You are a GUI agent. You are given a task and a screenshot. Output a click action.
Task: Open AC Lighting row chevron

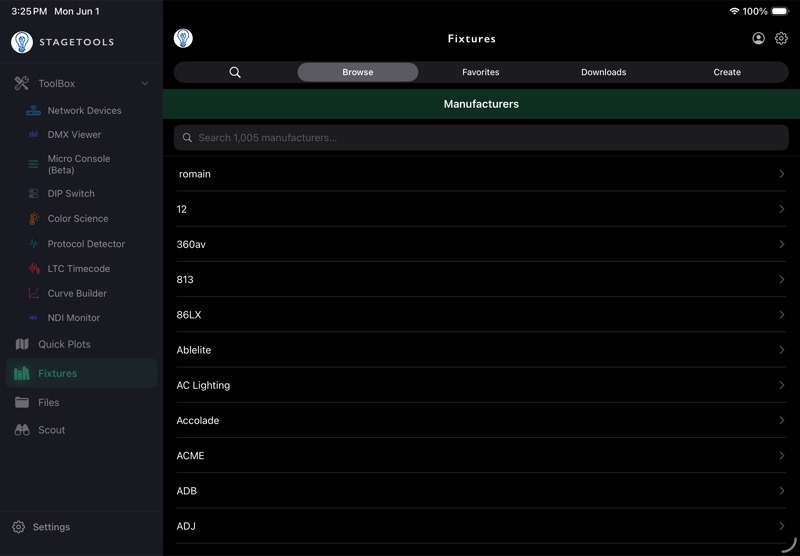782,385
